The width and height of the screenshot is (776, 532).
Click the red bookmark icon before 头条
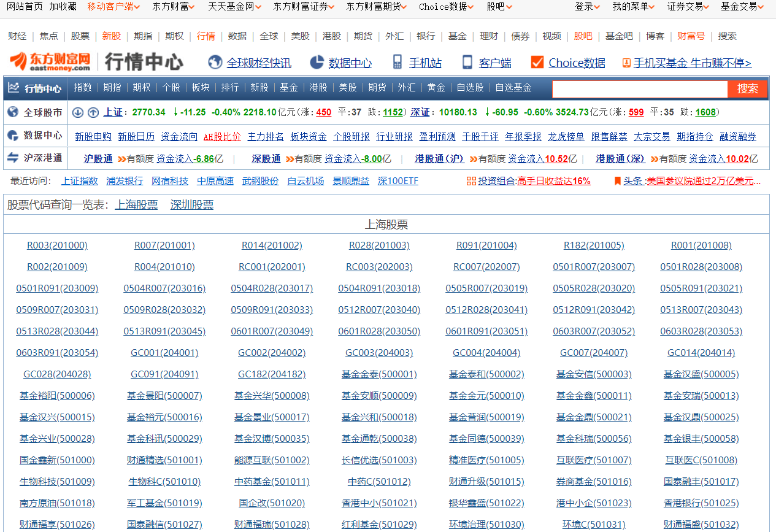click(x=617, y=181)
